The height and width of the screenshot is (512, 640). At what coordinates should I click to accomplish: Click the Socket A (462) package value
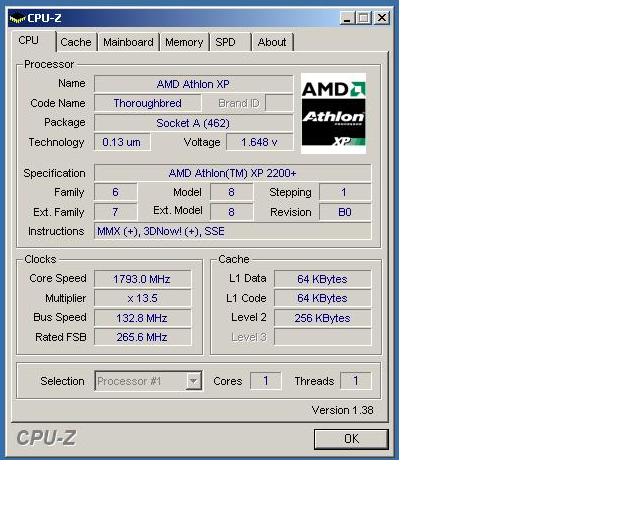point(193,123)
